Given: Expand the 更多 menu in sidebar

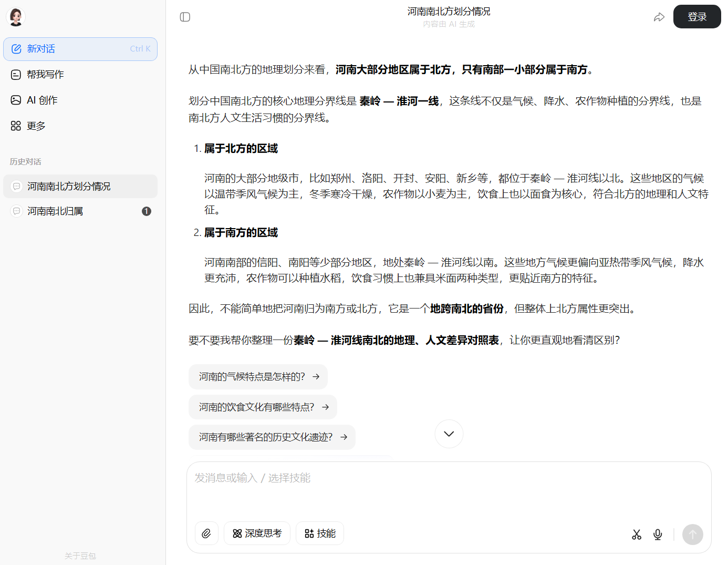Looking at the screenshot, I should point(36,126).
